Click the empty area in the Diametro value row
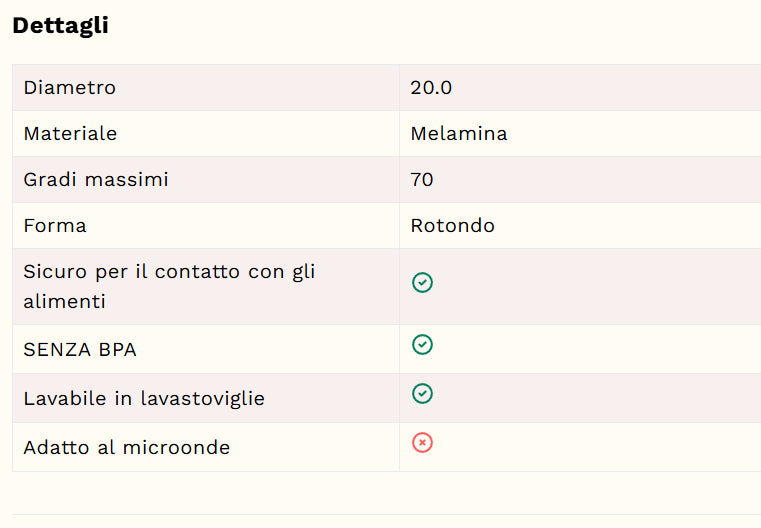This screenshot has width=761, height=528. [x=607, y=88]
